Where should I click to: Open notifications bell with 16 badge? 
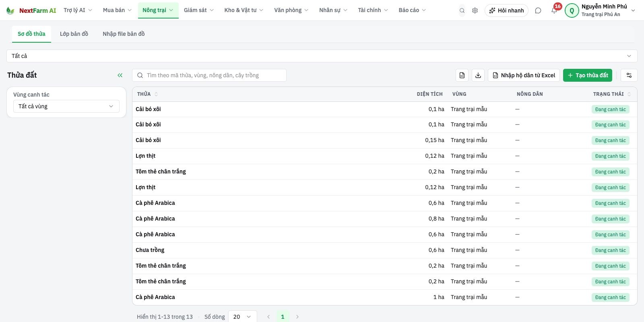(x=554, y=10)
